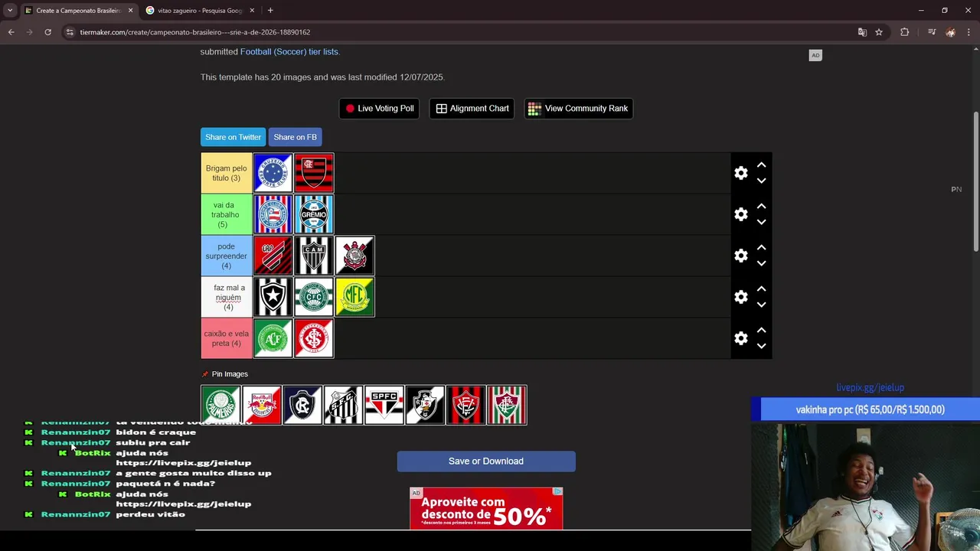Image resolution: width=980 pixels, height=551 pixels.
Task: Select the Cruzeiro crest in the top tier
Action: 273,173
